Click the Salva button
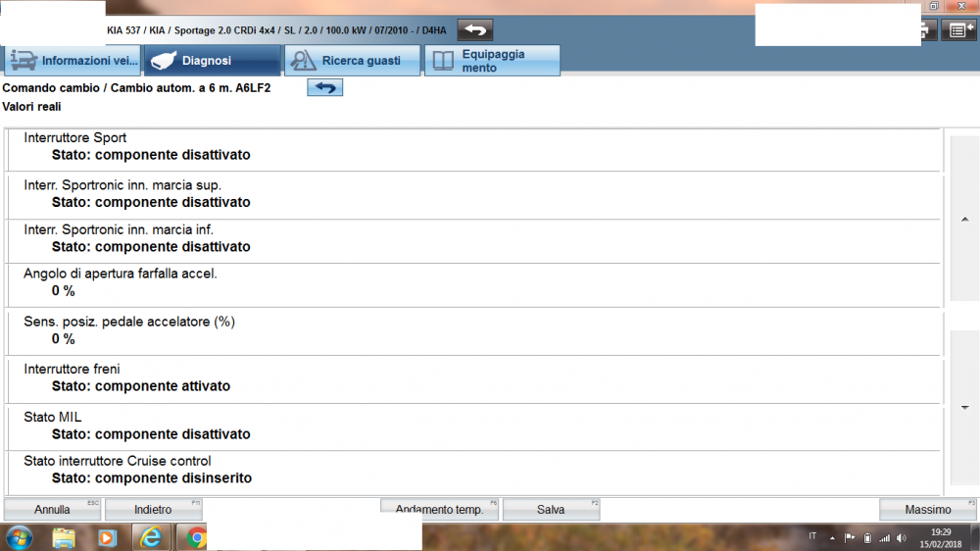This screenshot has height=551, width=980. coord(551,510)
